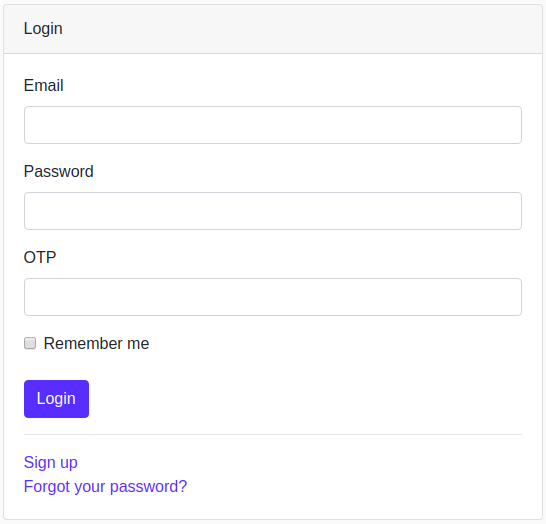
Task: Enable the Remember me checkbox
Action: [30, 343]
